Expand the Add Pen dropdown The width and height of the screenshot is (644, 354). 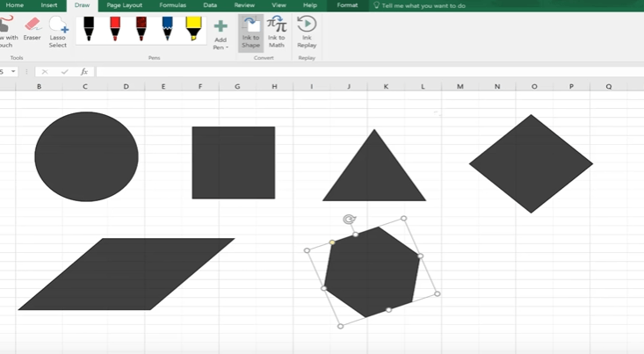221,47
